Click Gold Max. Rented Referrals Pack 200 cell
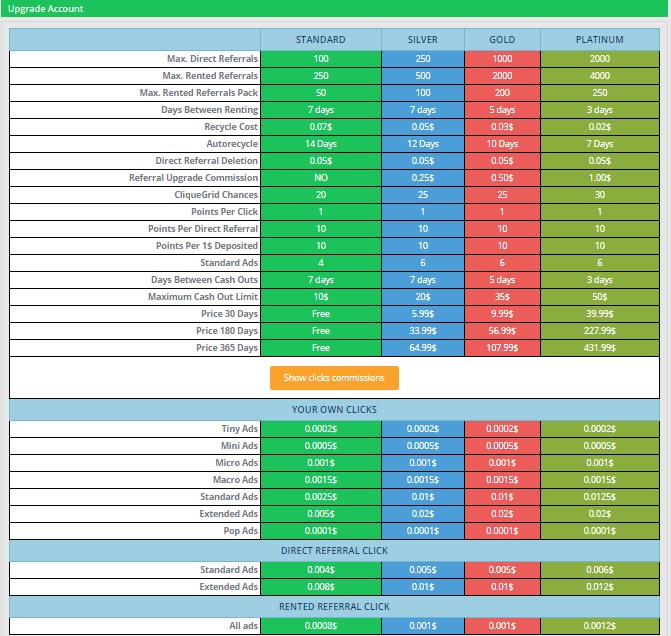 (502, 93)
